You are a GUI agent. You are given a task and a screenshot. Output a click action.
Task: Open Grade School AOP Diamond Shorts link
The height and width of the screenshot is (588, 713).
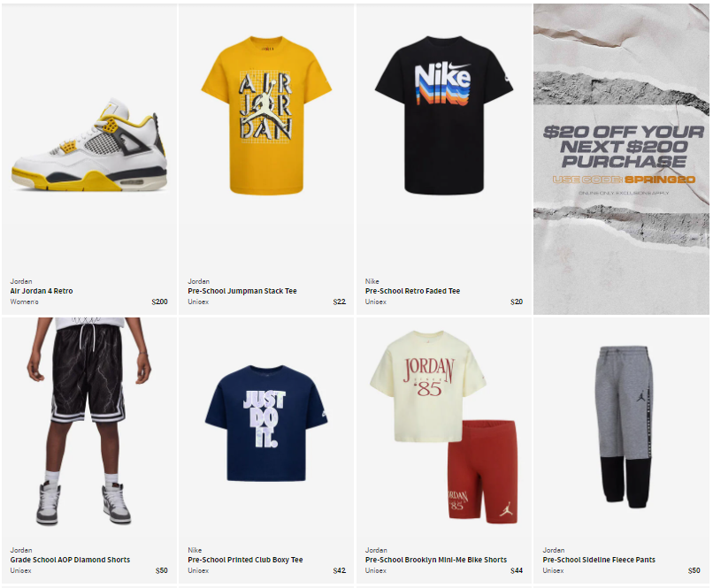(x=70, y=560)
